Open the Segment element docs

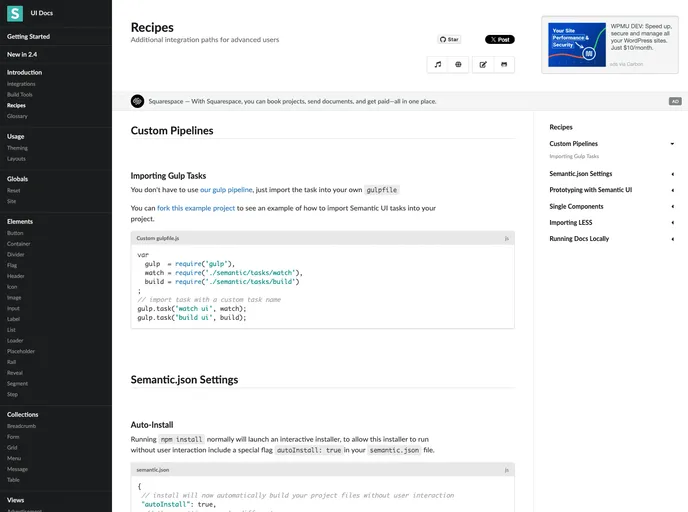click(18, 383)
